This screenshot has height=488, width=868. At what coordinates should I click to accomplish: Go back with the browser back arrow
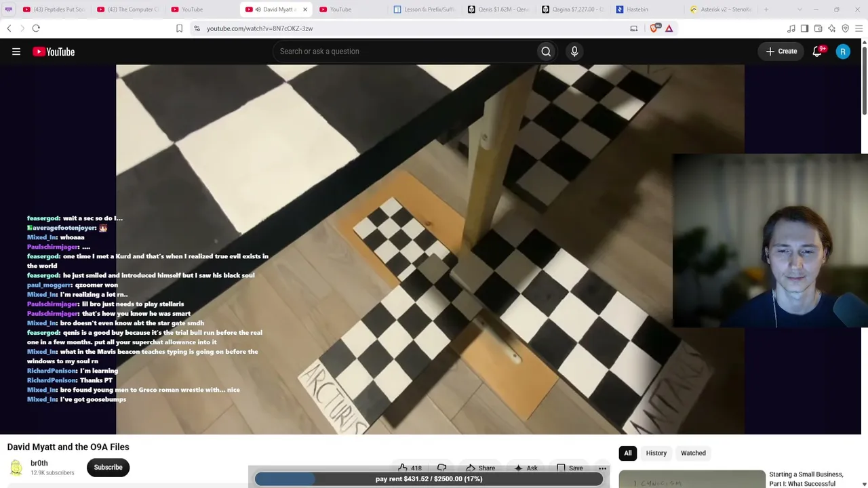(9, 28)
